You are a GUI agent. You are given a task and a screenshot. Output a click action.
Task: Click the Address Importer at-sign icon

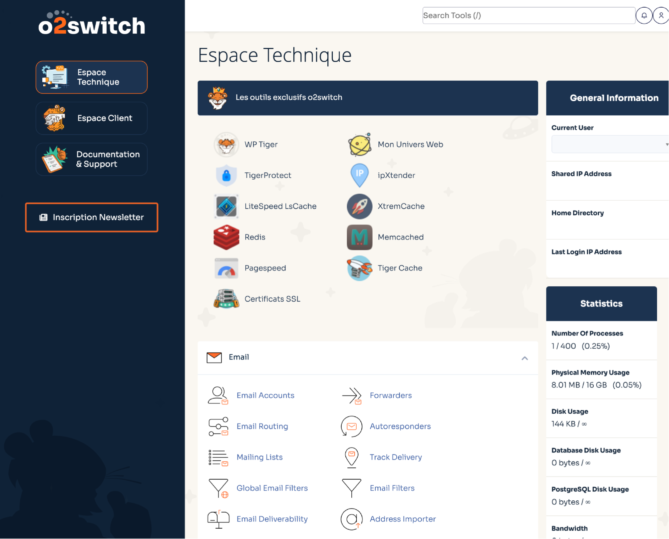click(x=352, y=519)
